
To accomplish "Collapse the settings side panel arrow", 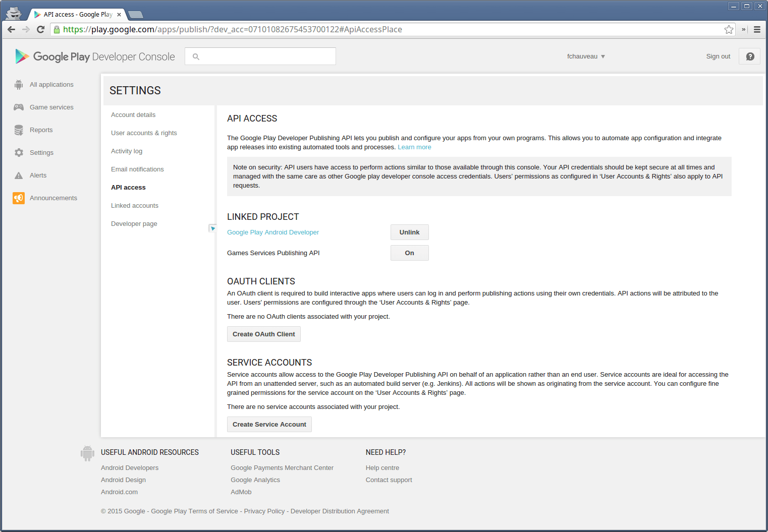I will coord(212,228).
